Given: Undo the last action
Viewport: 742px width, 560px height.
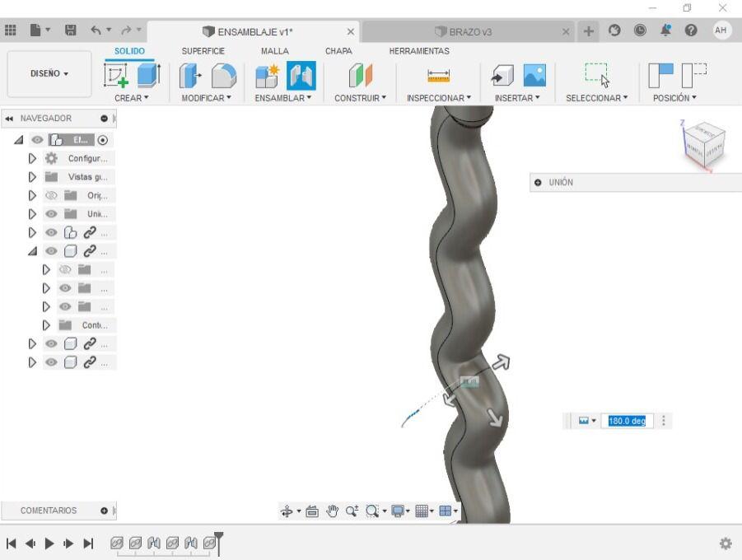Looking at the screenshot, I should tap(96, 30).
